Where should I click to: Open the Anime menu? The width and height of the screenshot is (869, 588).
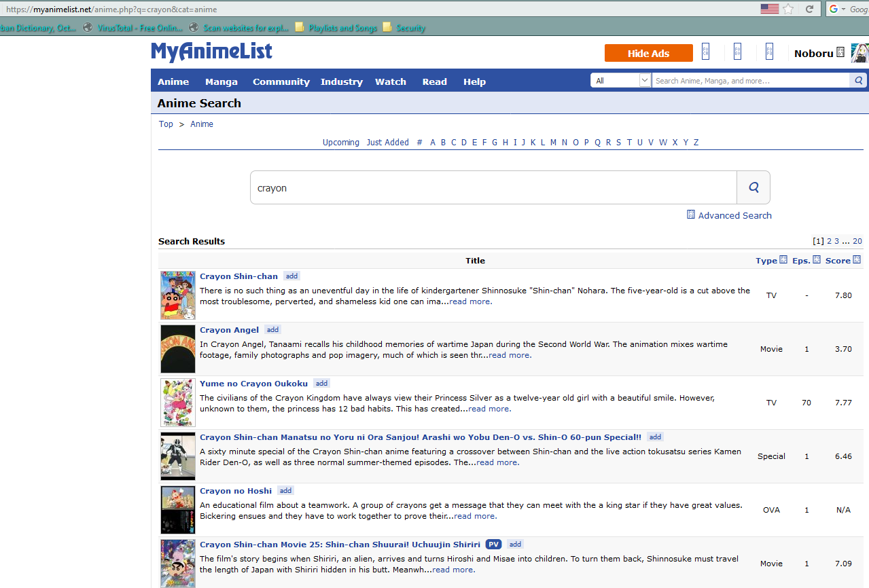point(173,81)
